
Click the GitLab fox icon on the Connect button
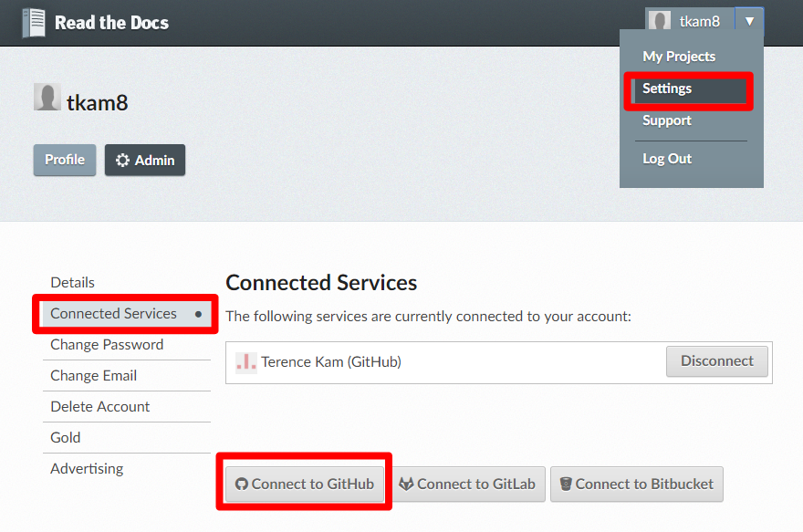(406, 484)
